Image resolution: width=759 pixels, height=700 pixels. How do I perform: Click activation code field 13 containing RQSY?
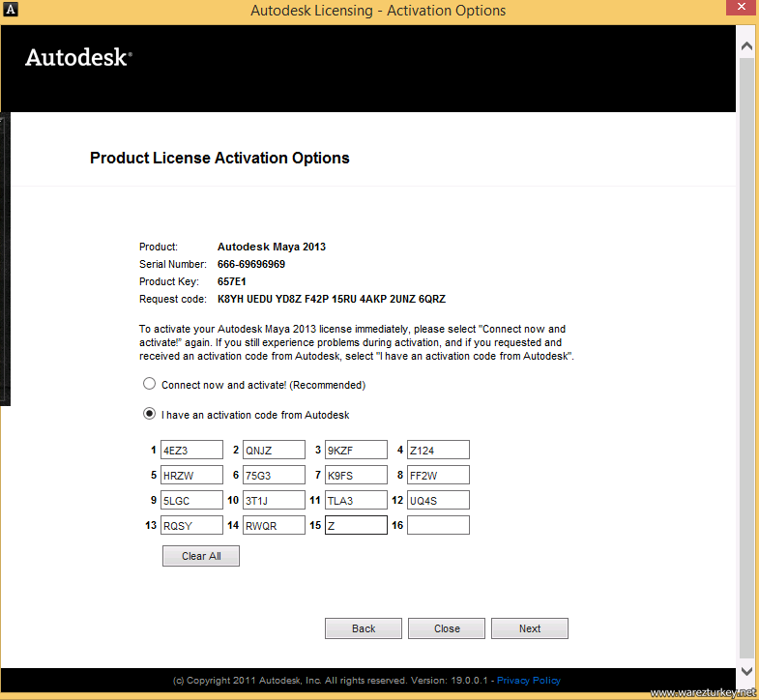tap(191, 525)
